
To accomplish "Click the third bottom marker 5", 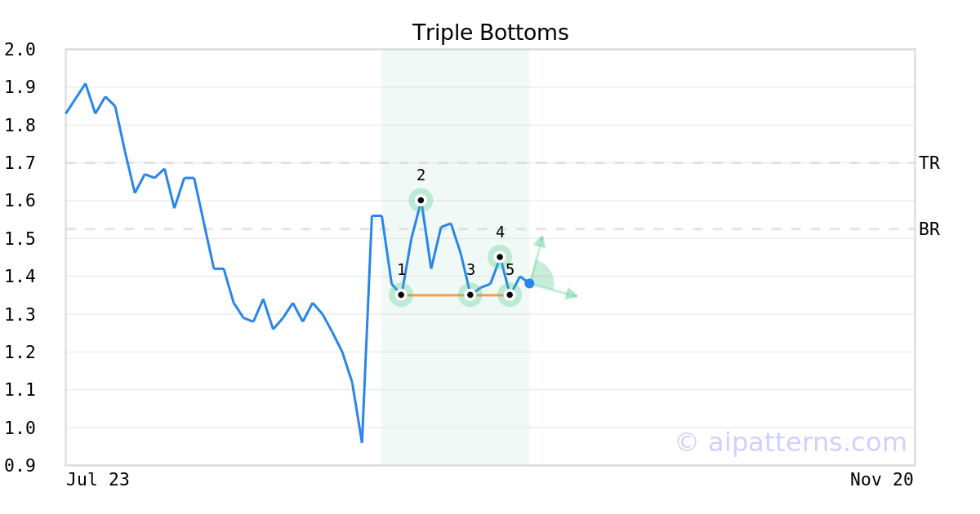I will pyautogui.click(x=510, y=295).
